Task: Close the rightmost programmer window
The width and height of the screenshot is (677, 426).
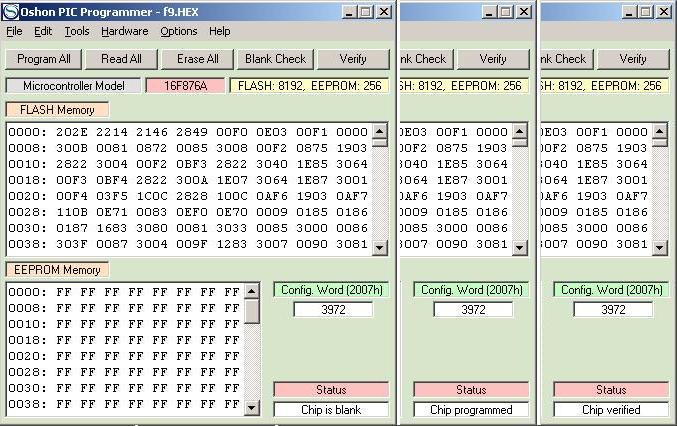Action: point(664,12)
